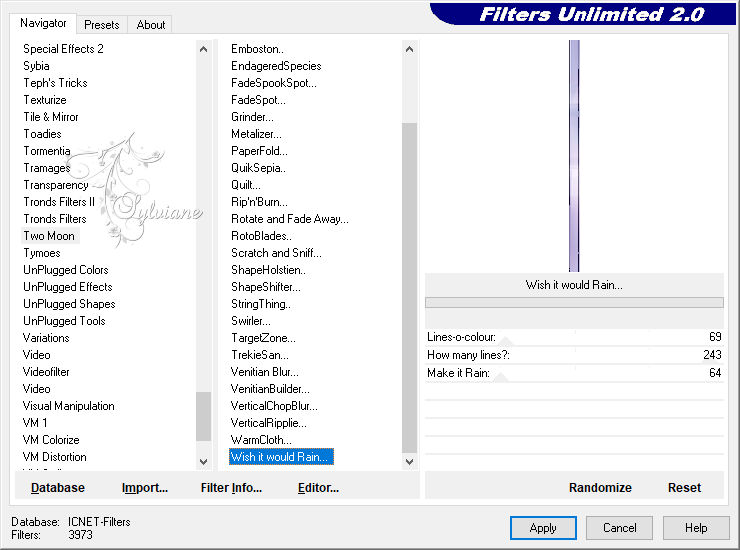
Task: Select the Grinder... filter
Action: coord(252,117)
